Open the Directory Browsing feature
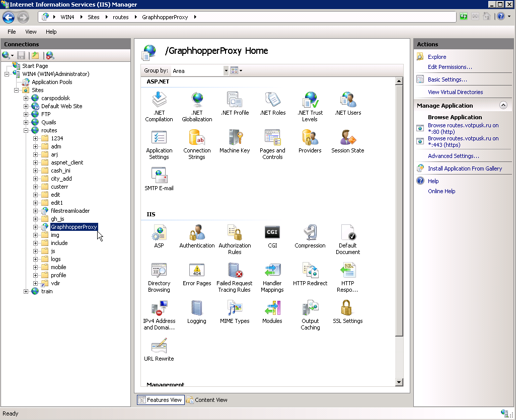Viewport: 516px width, 420px height. pyautogui.click(x=159, y=278)
